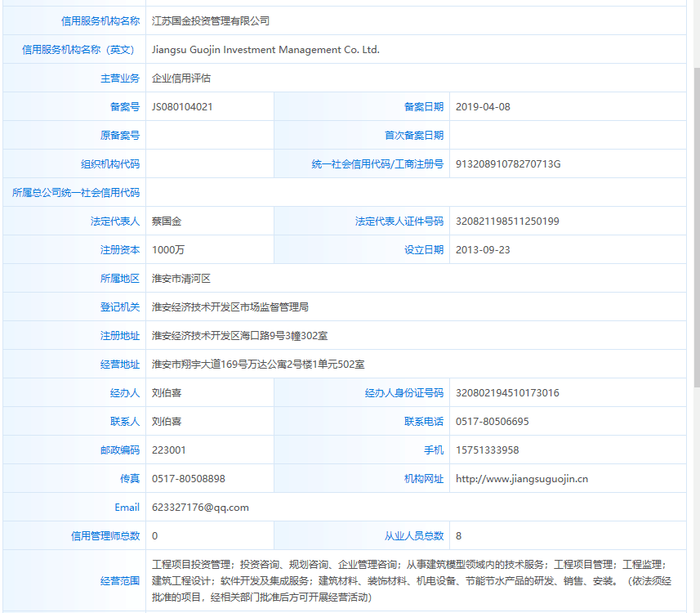Select ID number 320821198511250199
The image size is (700, 613).
pos(507,221)
